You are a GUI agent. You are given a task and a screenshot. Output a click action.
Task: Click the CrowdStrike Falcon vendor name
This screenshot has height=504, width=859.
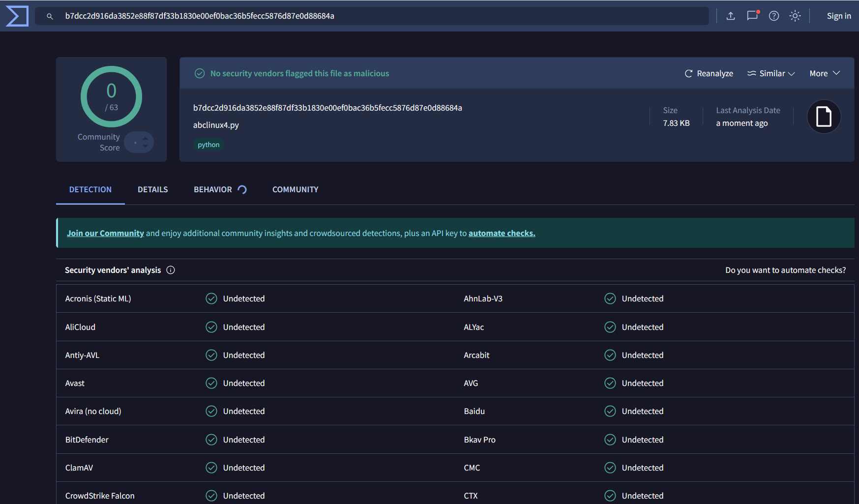(x=100, y=496)
